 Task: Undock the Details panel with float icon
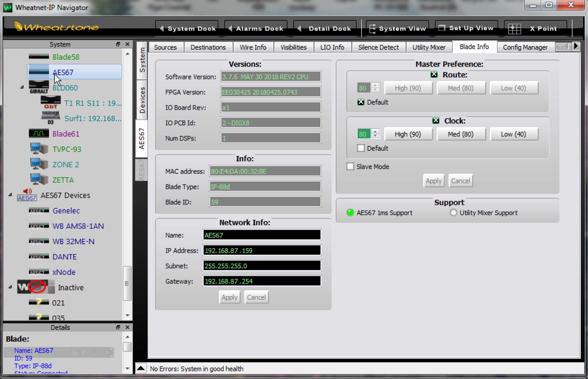pyautogui.click(x=118, y=327)
